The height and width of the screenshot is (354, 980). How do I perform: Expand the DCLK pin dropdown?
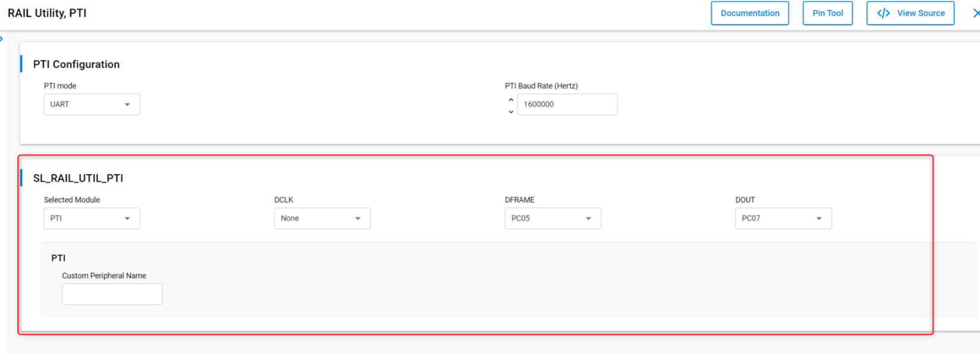[322, 219]
